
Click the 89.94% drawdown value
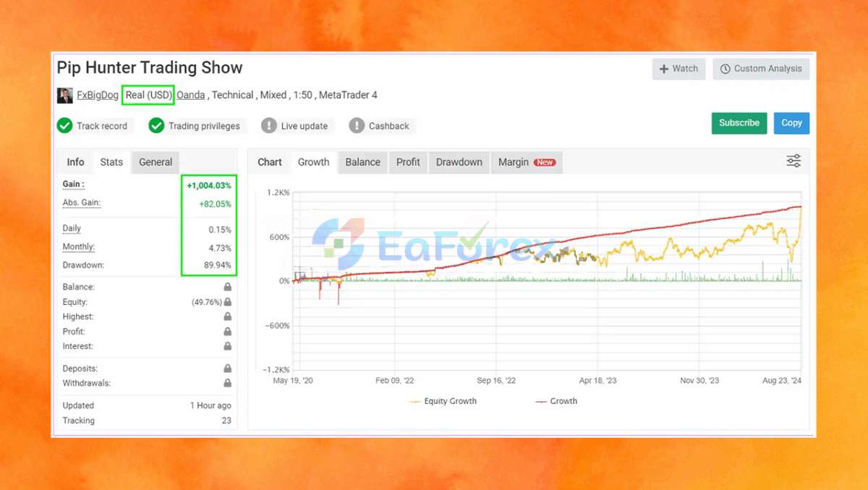(217, 265)
